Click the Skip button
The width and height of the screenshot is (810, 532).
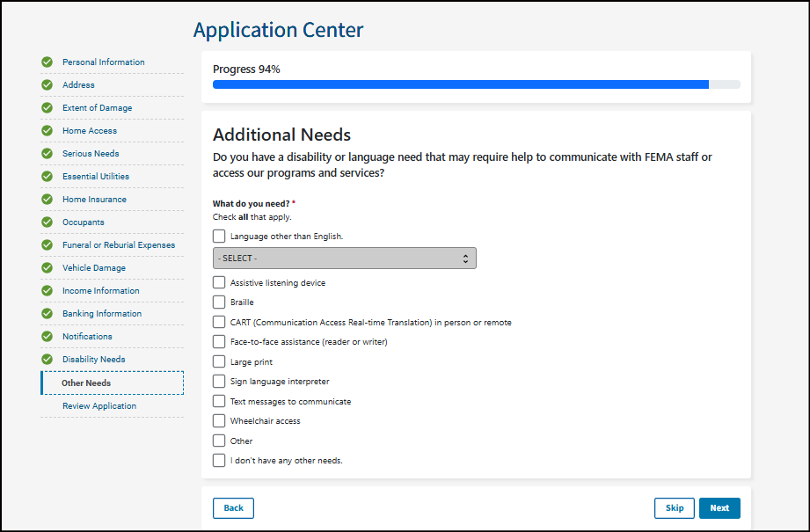675,508
